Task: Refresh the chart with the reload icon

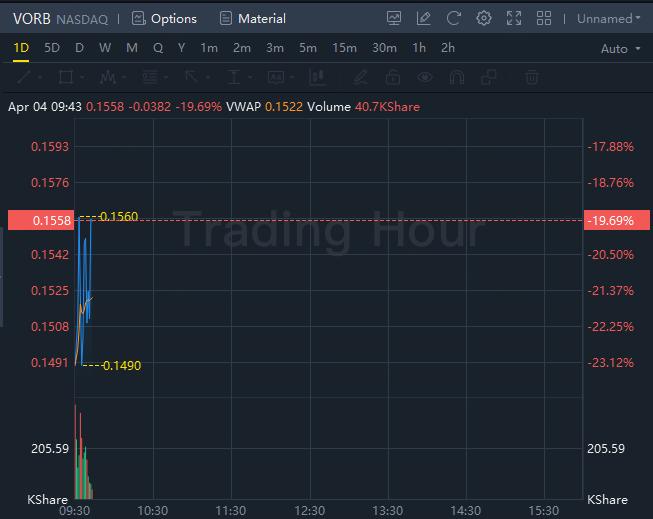Action: coord(454,18)
